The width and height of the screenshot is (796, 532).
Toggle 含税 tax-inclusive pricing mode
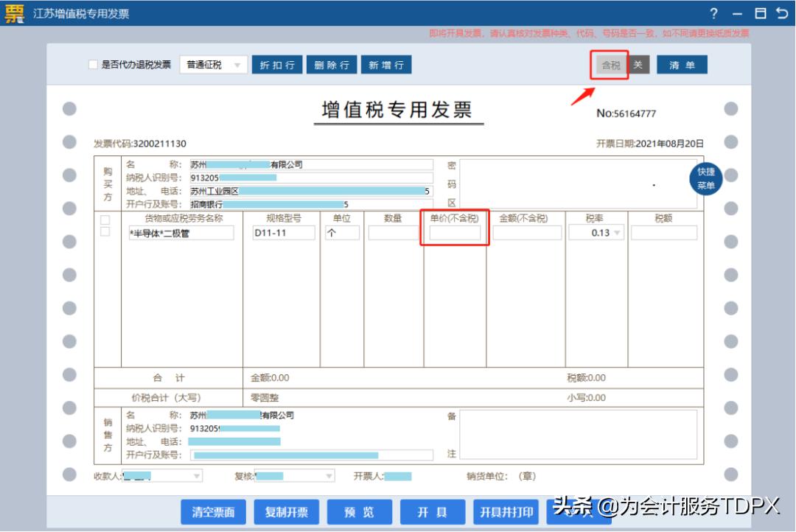609,65
